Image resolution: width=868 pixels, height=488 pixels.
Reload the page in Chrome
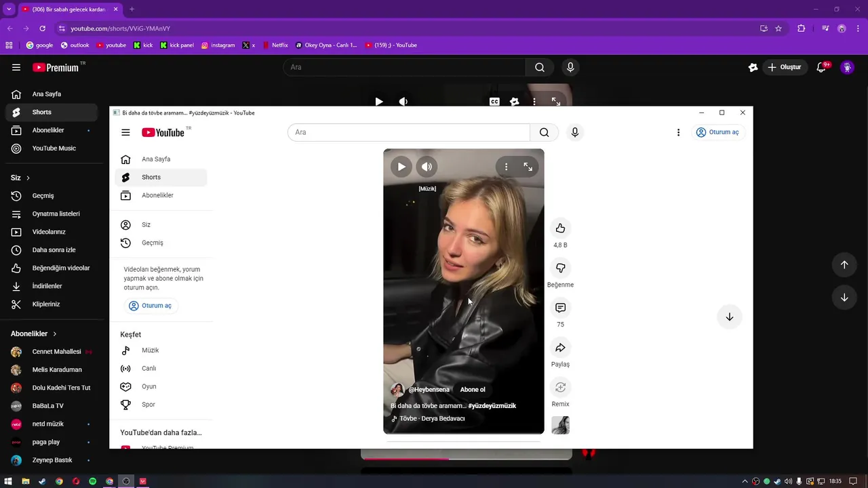click(42, 28)
